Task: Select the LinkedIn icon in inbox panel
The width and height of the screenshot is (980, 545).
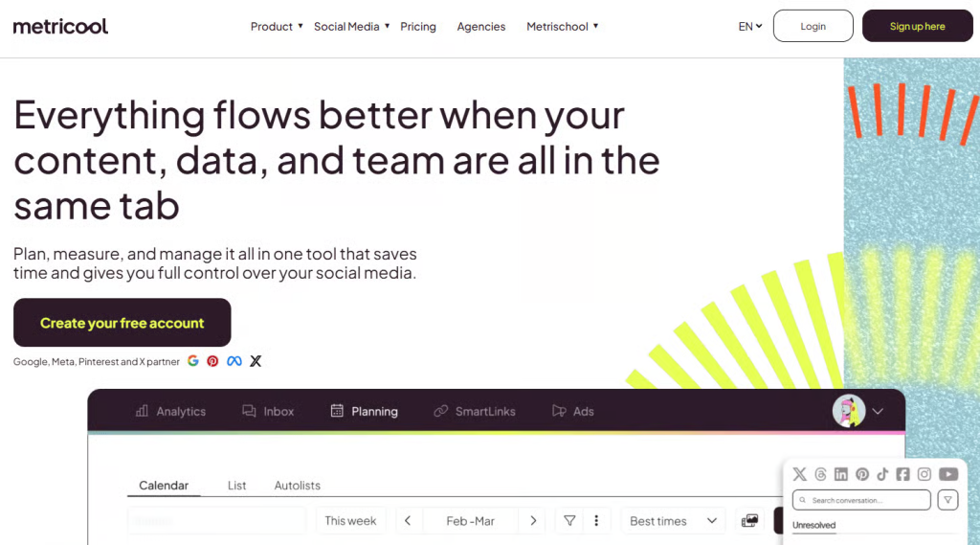Action: pos(841,474)
